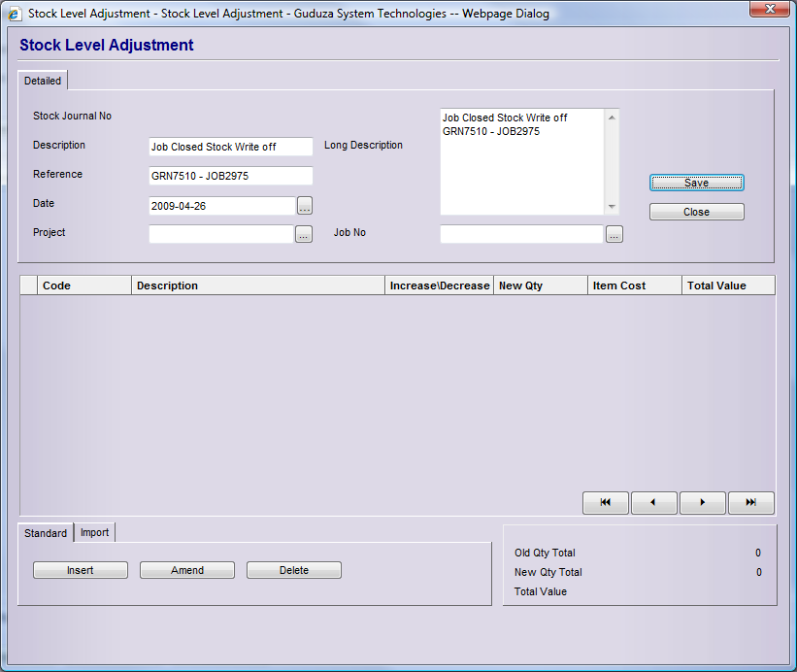
Task: Open the Date picker ellipsis button
Action: coord(304,206)
